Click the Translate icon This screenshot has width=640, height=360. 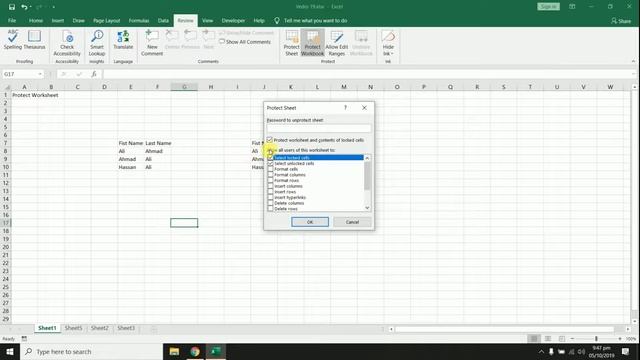(123, 40)
